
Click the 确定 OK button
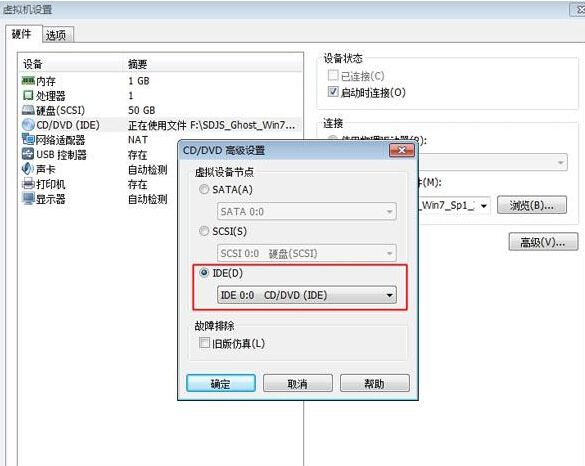(221, 383)
